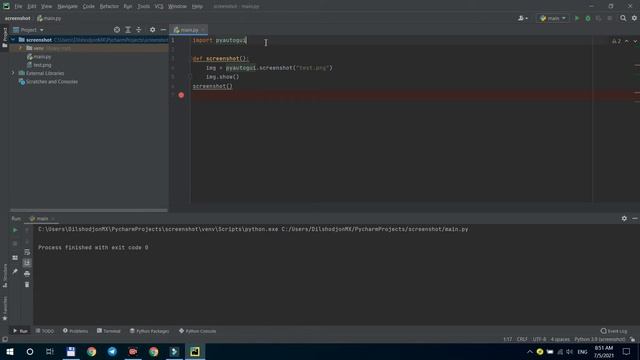The width and height of the screenshot is (640, 360).
Task: Open the VCS menu
Action: pyautogui.click(x=159, y=7)
